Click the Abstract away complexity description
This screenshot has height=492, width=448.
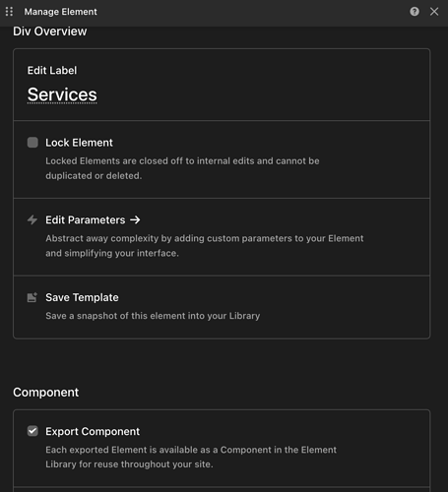(205, 246)
